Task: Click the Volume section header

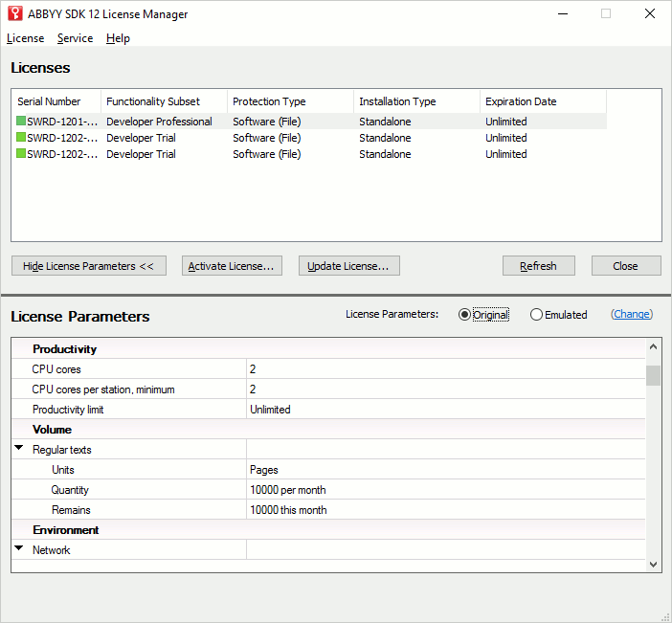Action: pos(328,430)
